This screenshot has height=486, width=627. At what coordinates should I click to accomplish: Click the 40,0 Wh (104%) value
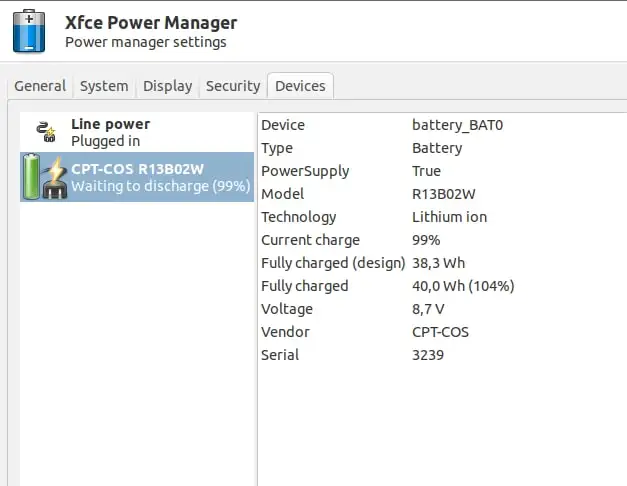pyautogui.click(x=463, y=286)
